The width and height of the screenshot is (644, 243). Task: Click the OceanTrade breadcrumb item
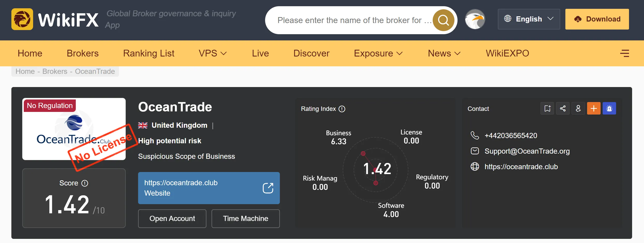tap(95, 72)
